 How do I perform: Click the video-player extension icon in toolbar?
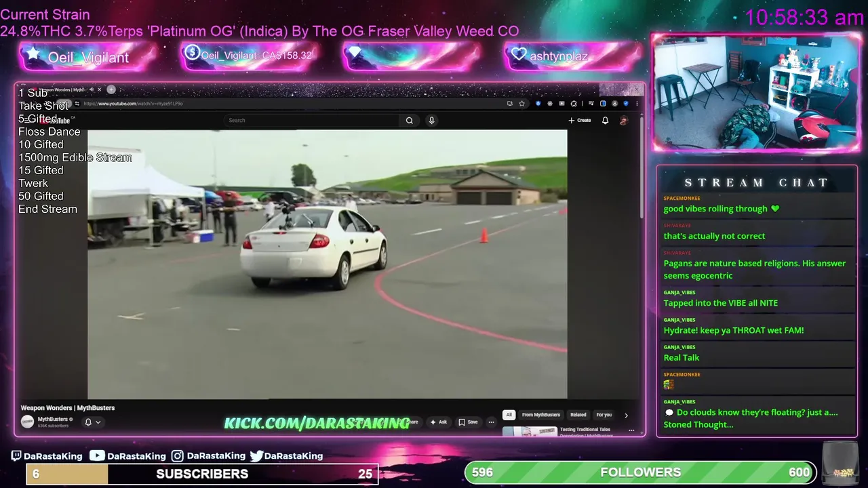[561, 103]
